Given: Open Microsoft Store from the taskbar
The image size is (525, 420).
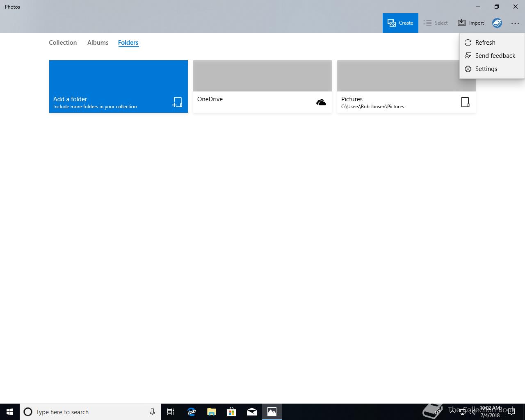Looking at the screenshot, I should (x=232, y=412).
